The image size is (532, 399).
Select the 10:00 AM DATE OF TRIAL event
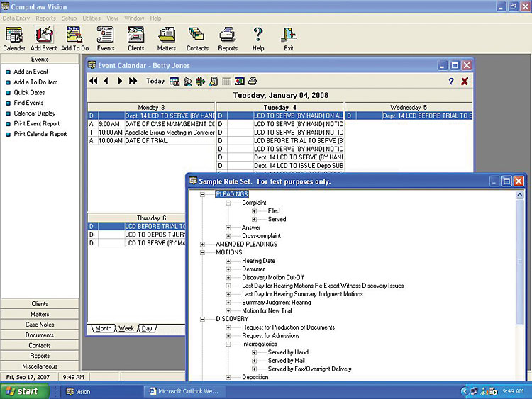point(151,141)
